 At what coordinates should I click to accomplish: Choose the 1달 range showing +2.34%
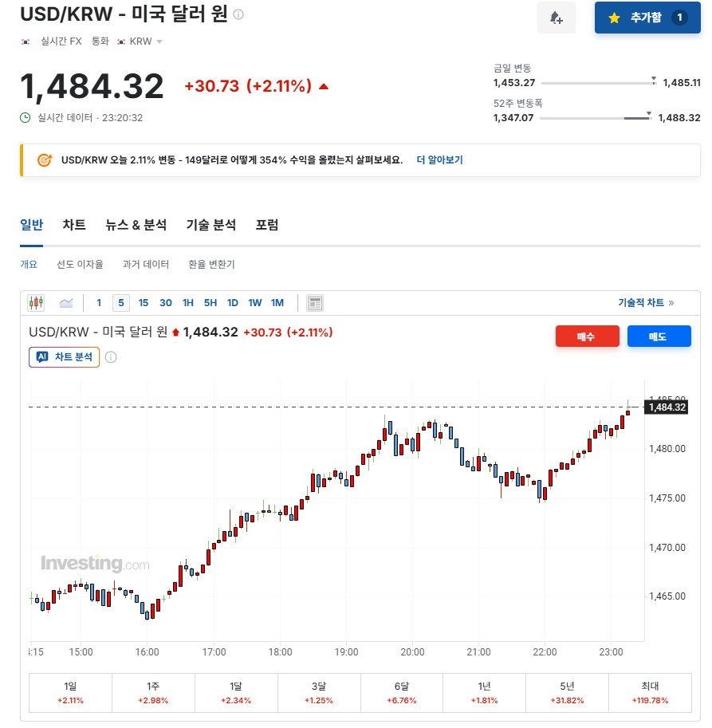pyautogui.click(x=236, y=693)
